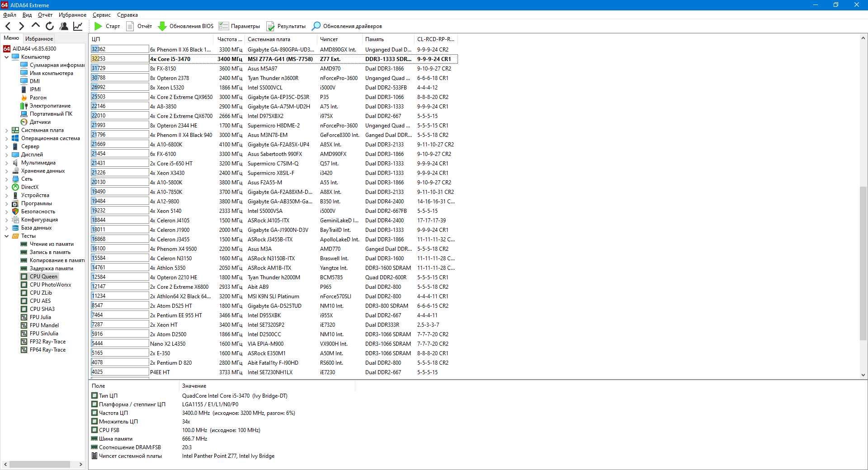This screenshot has width=868, height=470.
Task: Start the benchmark with the green Старт button
Action: [107, 26]
